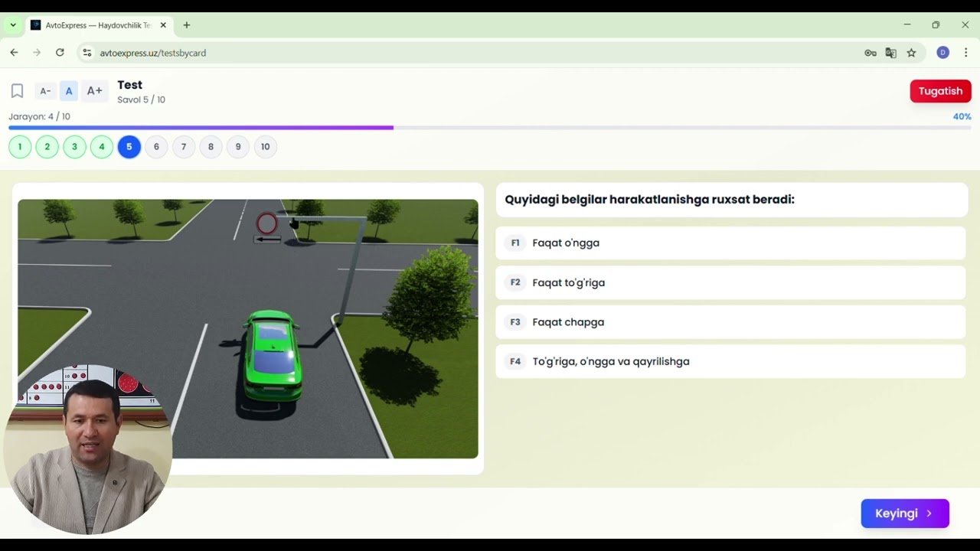Click the avtoexpress.uz address bar

[475, 53]
